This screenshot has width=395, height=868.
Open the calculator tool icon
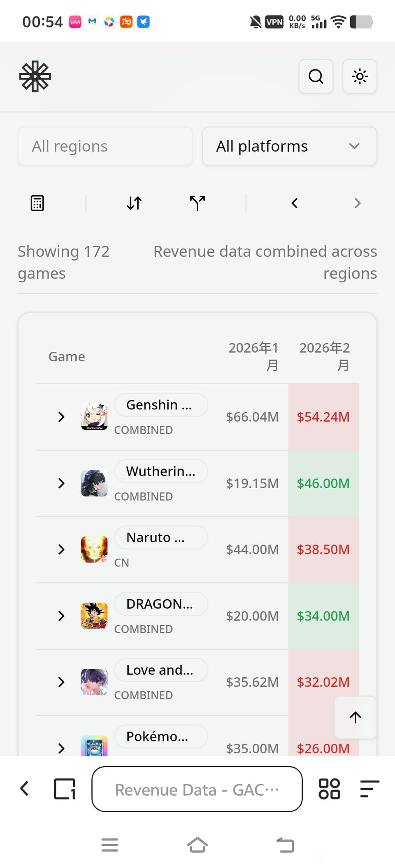pos(37,203)
